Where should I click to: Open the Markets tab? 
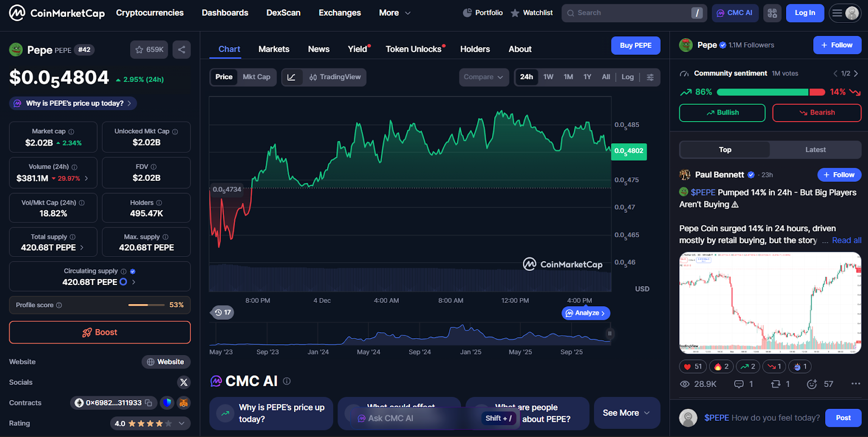click(273, 49)
